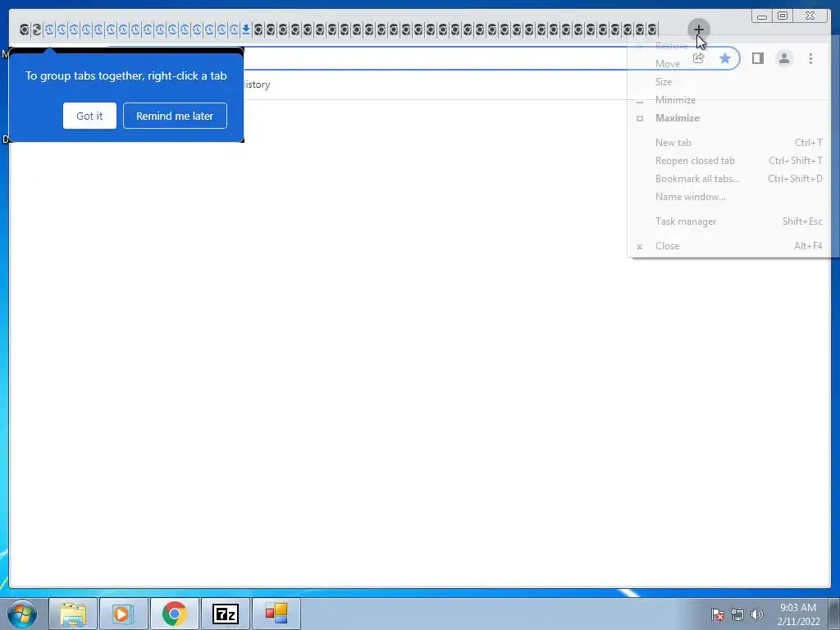Click the network tray icon
This screenshot has width=840, height=630.
point(737,614)
